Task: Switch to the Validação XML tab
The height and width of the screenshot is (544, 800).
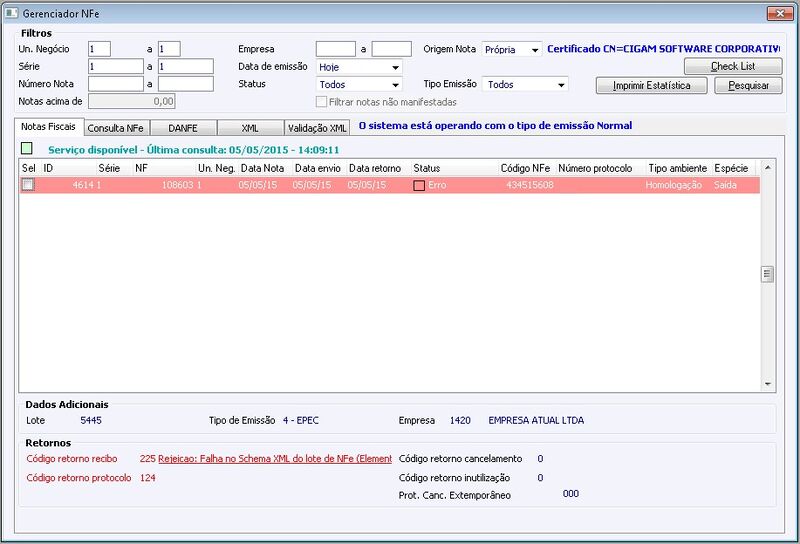Action: pyautogui.click(x=317, y=128)
